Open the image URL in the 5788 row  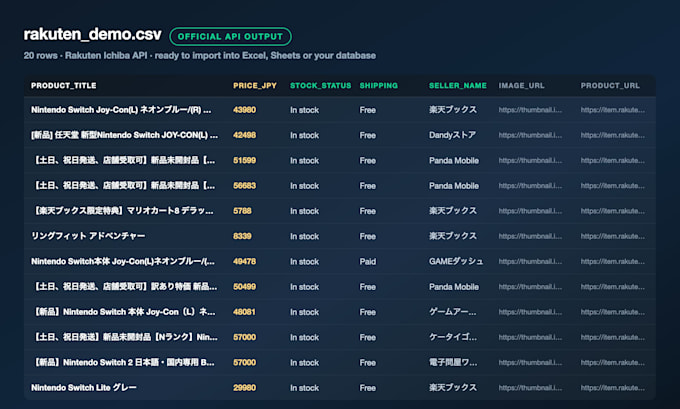[530, 211]
